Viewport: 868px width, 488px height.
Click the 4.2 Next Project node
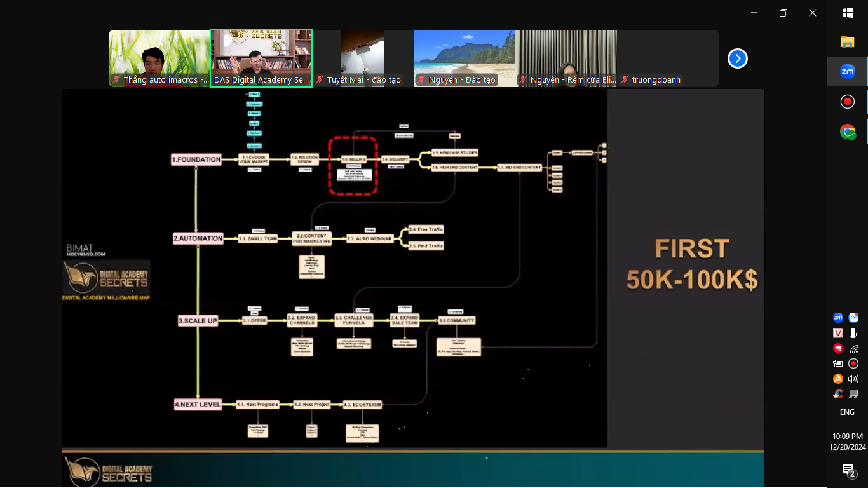312,404
